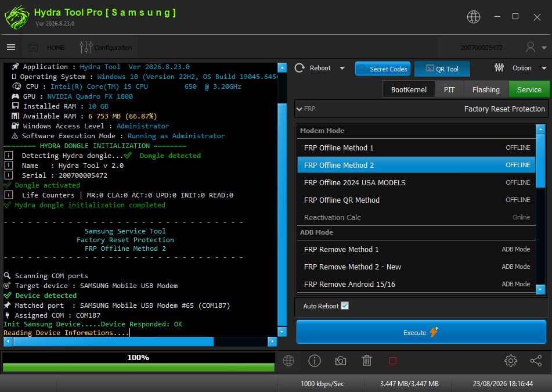This screenshot has height=392, width=552.
Task: Switch to the PIT tab
Action: tap(449, 89)
